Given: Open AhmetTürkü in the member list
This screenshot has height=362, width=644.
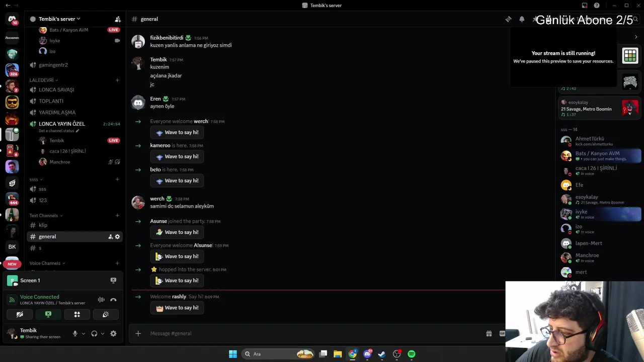Looking at the screenshot, I should [x=600, y=141].
